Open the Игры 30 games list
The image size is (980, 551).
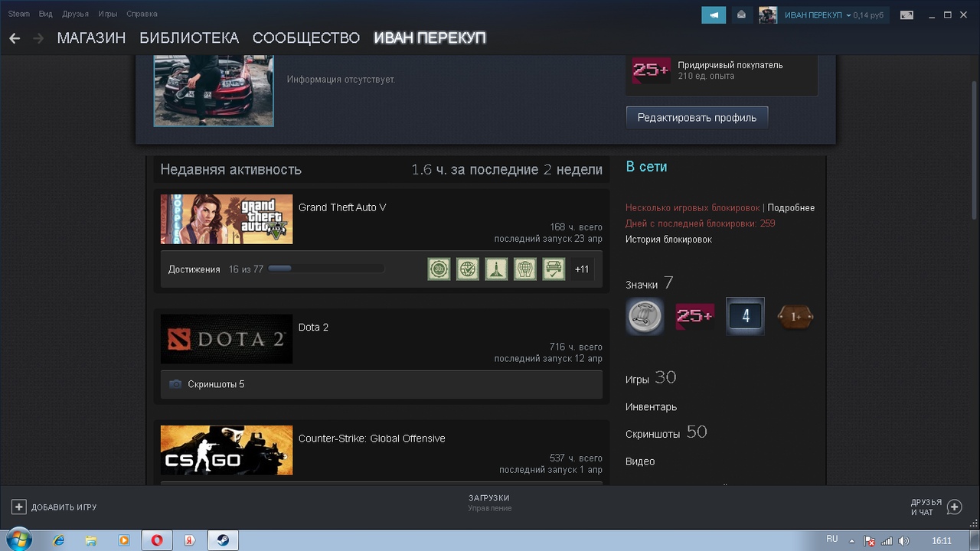[x=651, y=378]
